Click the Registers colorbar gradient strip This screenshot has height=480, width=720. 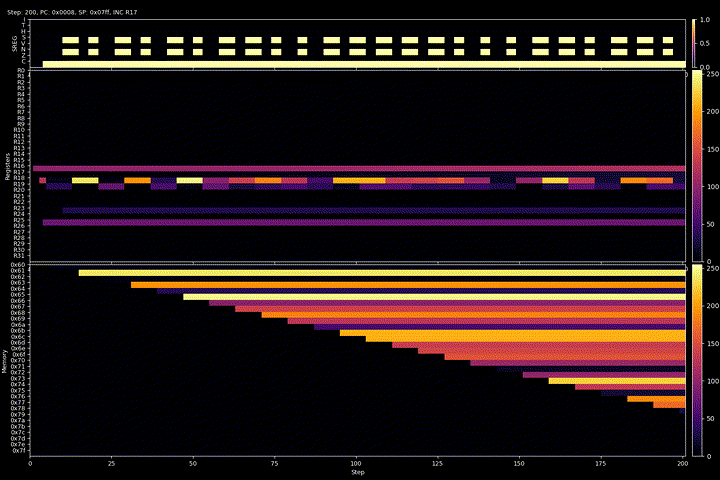(697, 167)
